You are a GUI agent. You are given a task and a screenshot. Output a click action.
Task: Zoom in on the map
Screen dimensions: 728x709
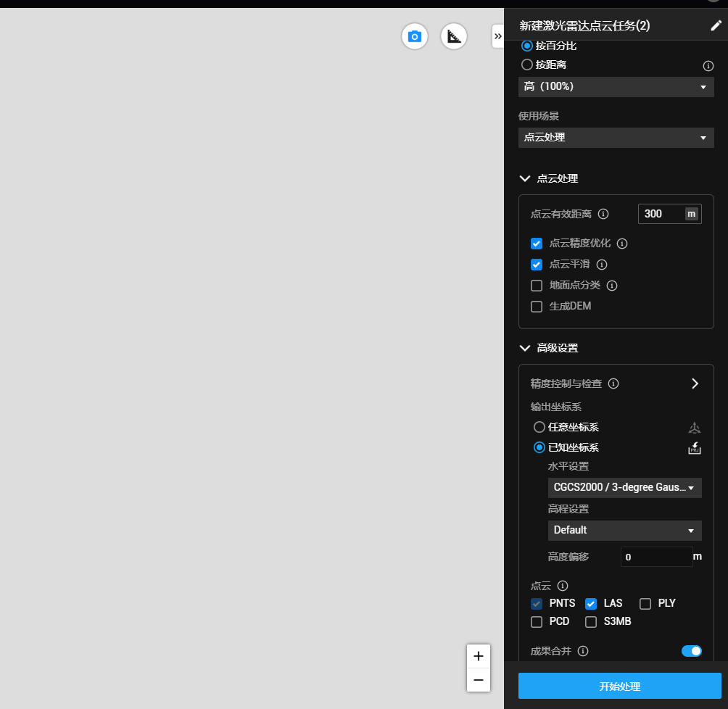tap(479, 656)
